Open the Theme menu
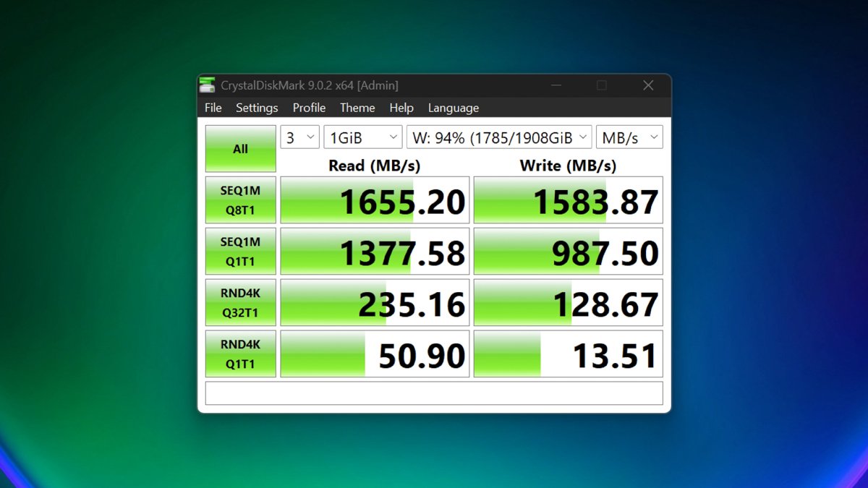The height and width of the screenshot is (488, 868). click(357, 108)
